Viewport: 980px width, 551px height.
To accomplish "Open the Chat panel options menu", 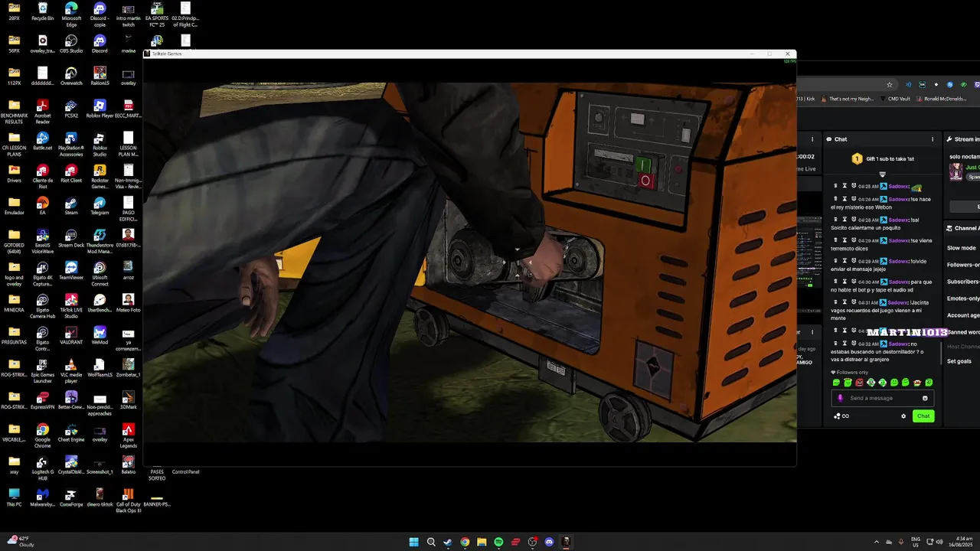I will pyautogui.click(x=932, y=139).
